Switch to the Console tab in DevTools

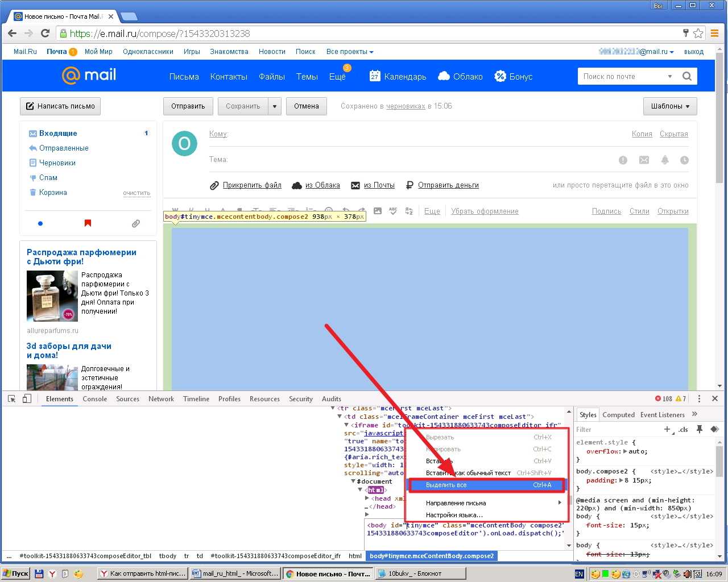point(94,399)
